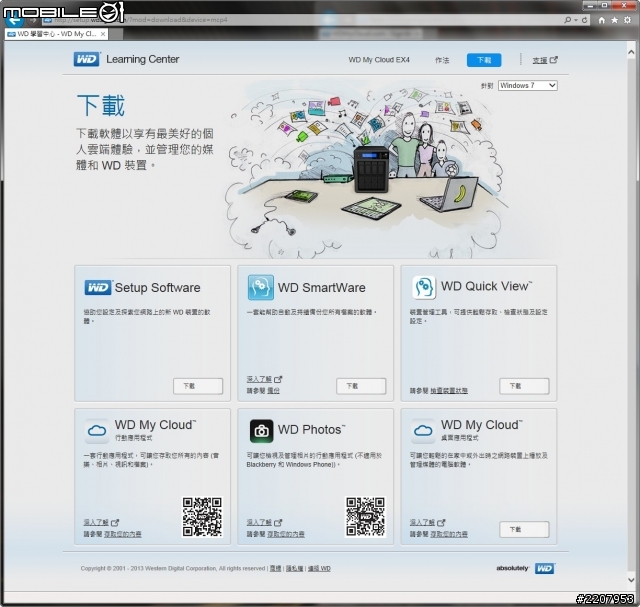Click the address bar refresh icon
This screenshot has width=640, height=607.
tap(585, 20)
